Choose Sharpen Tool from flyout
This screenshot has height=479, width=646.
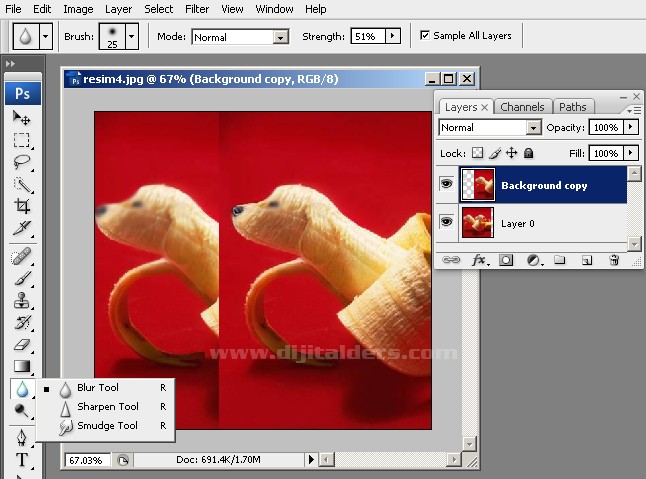click(105, 407)
